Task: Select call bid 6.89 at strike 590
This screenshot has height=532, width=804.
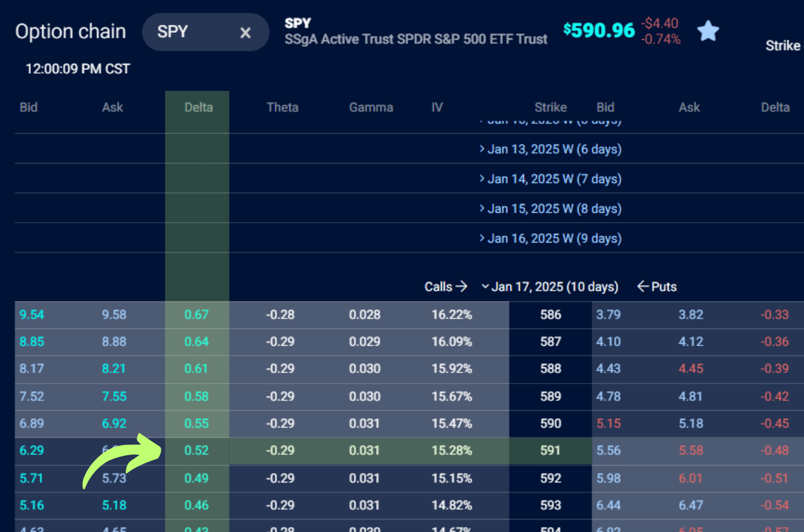Action: point(32,423)
